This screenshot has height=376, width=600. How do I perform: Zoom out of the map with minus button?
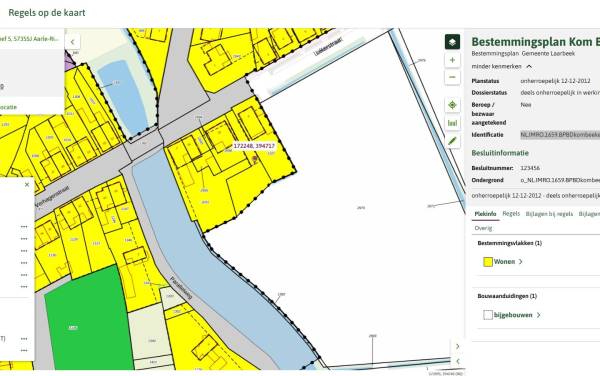[452, 77]
